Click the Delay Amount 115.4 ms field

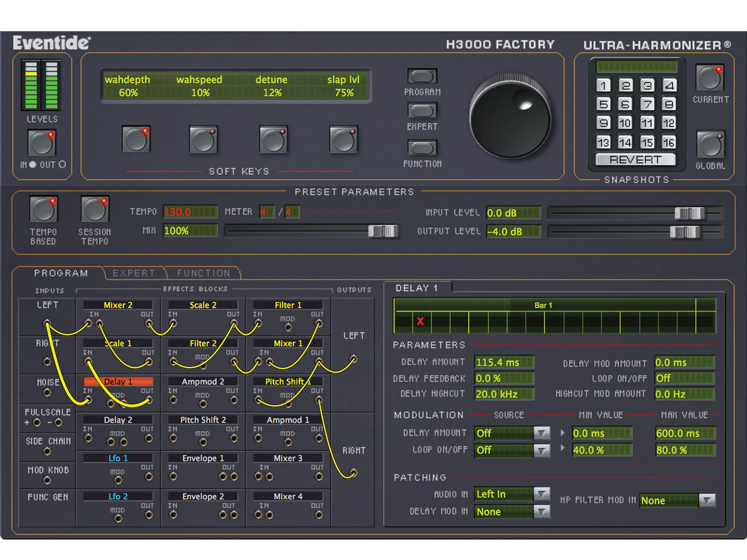[x=504, y=362]
